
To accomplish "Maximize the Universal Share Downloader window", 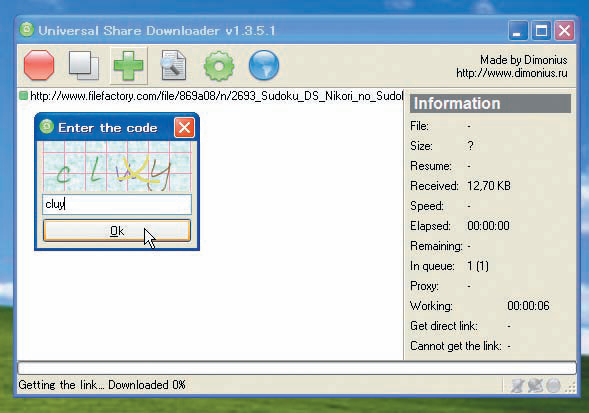I will [x=541, y=30].
